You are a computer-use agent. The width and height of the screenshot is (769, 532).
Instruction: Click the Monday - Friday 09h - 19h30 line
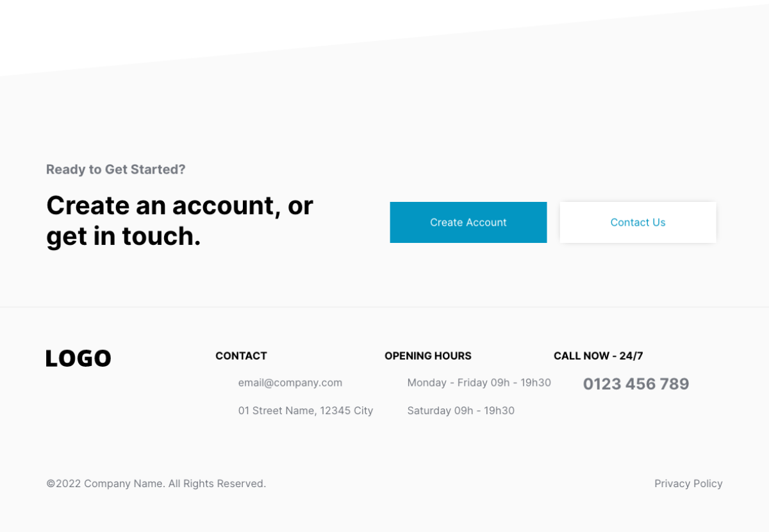(479, 383)
